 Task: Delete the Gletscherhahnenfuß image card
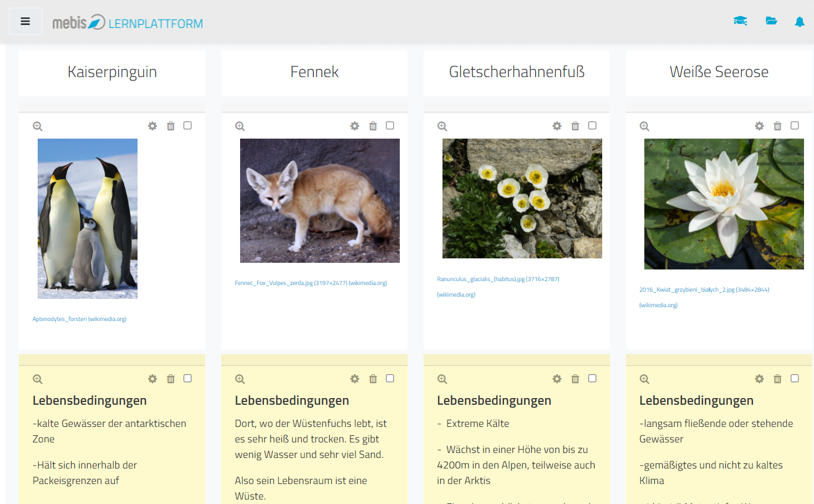576,126
